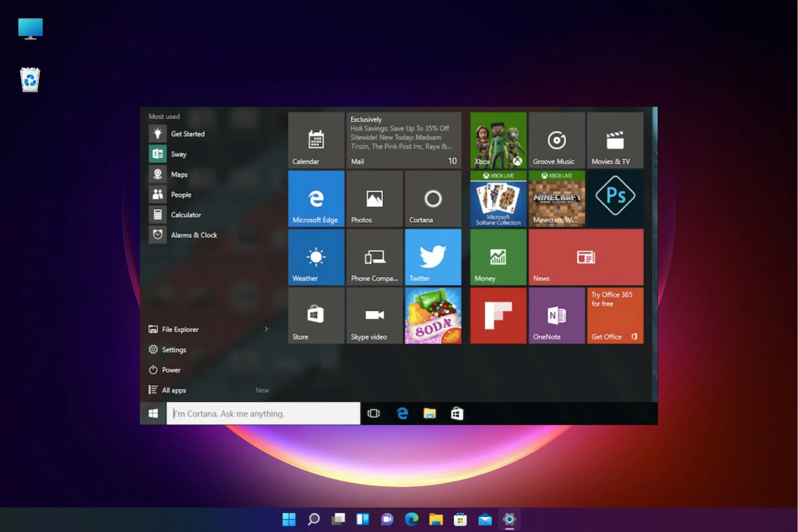Click Try Office 365 for free tile
This screenshot has height=532, width=798.
tap(614, 315)
